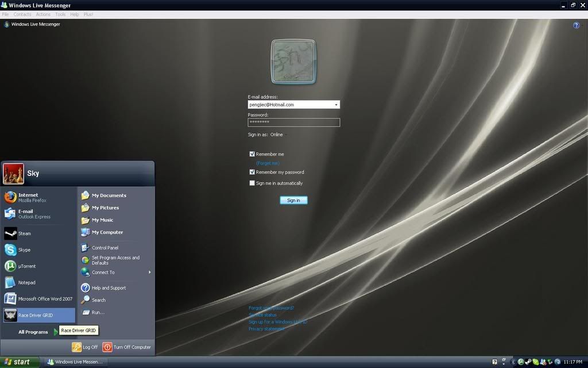The image size is (588, 368).
Task: Expand All Programs list
Action: click(38, 332)
